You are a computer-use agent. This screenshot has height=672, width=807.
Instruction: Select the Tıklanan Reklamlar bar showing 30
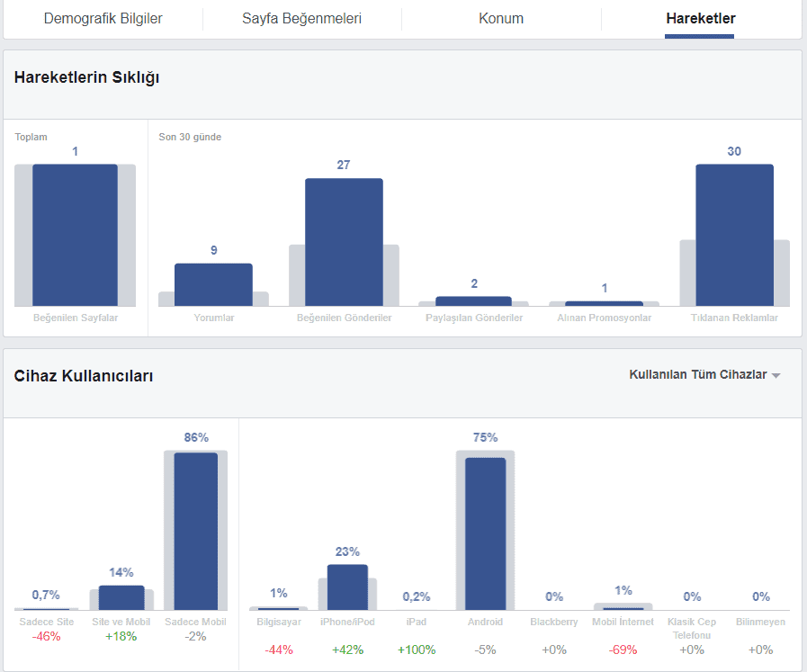[735, 234]
